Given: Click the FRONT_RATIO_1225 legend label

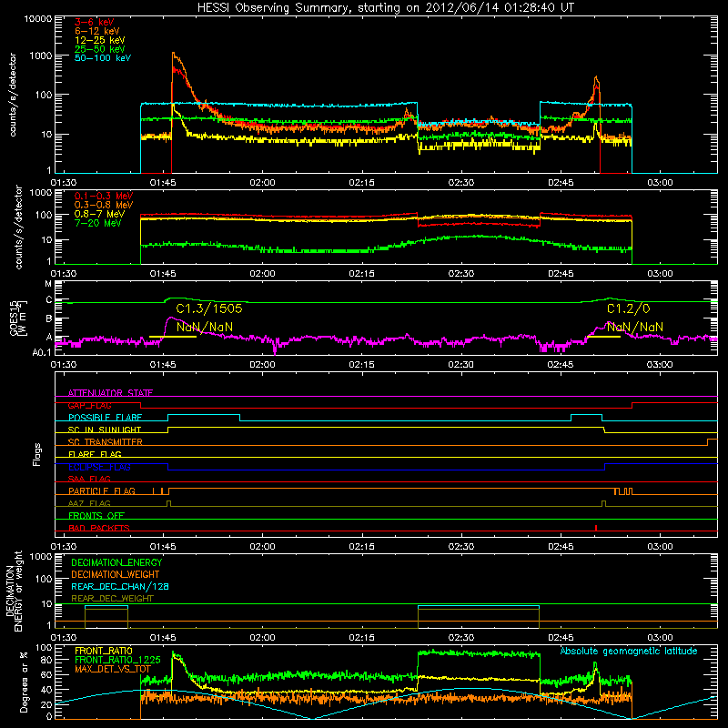Looking at the screenshot, I should click(117, 660).
